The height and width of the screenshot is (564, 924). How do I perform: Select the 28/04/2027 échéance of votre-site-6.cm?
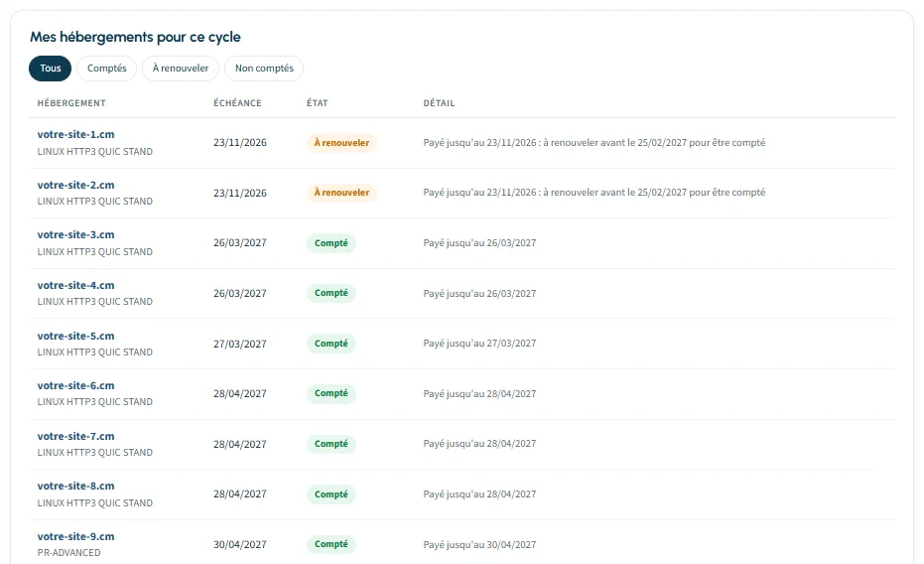click(240, 393)
